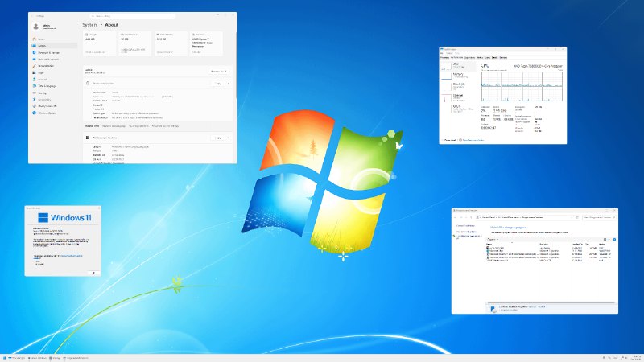Collapse the Device specifications section
This screenshot has height=362, width=644.
pos(229,84)
